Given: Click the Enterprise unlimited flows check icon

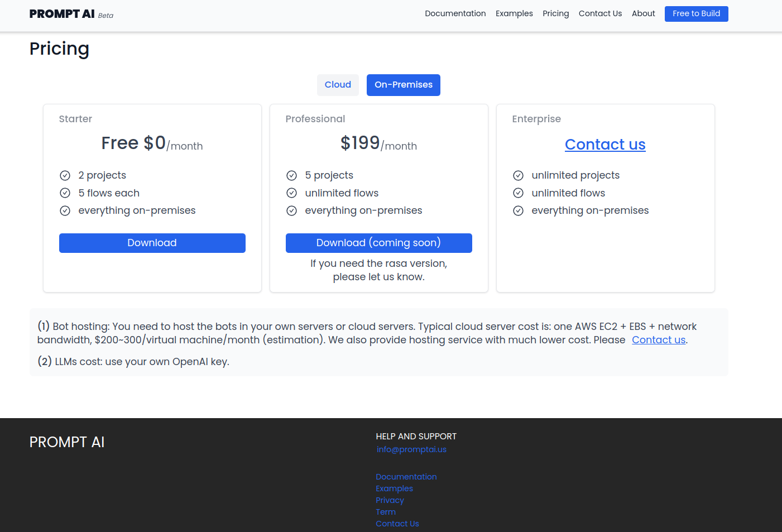Looking at the screenshot, I should point(519,193).
